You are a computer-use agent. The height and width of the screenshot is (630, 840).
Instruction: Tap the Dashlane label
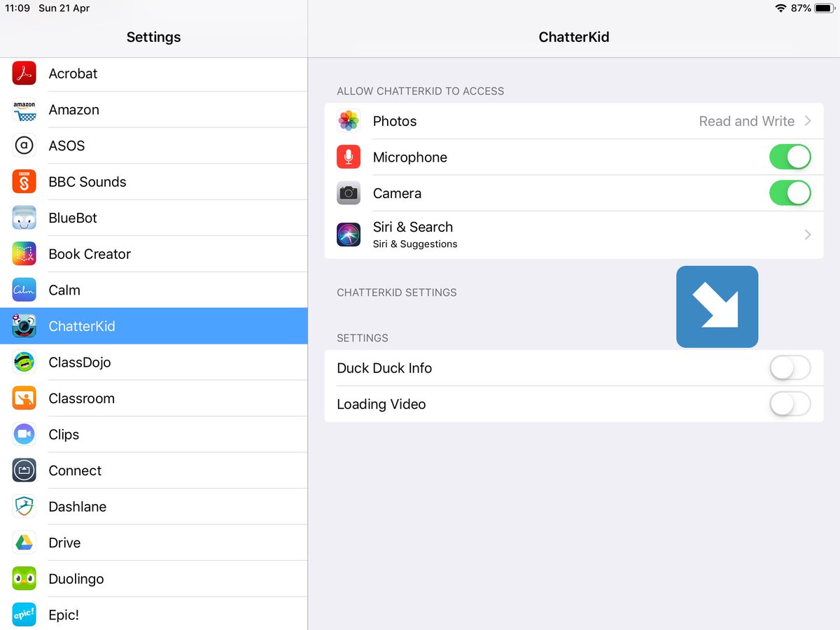click(x=78, y=507)
